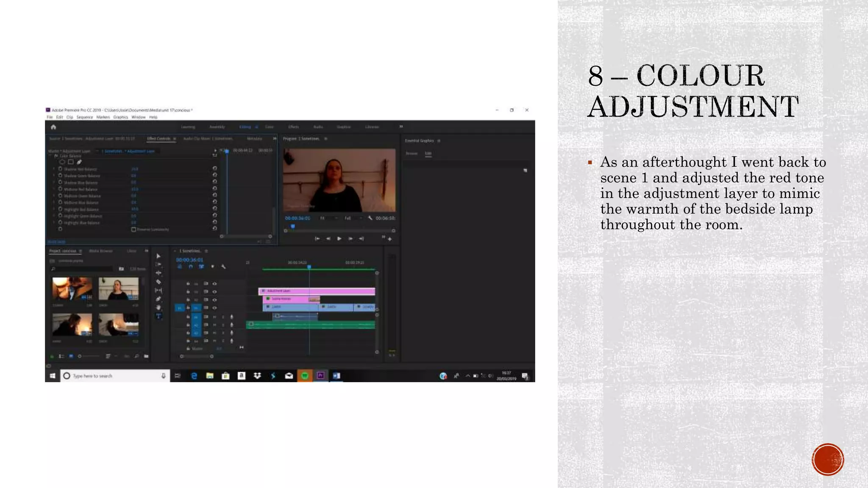Hide the adjustment layer track with eye icon
The height and width of the screenshot is (488, 868).
pyautogui.click(x=214, y=292)
